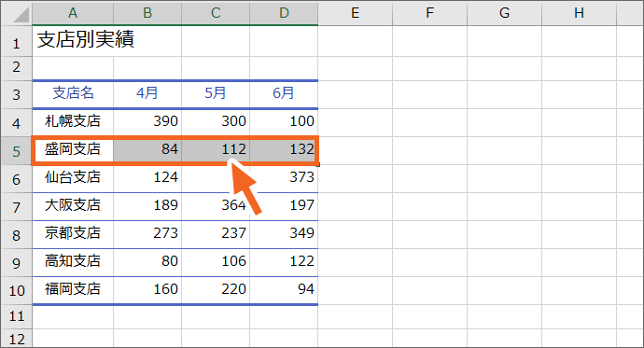Click cell with value 197
The image size is (644, 348).
click(284, 206)
